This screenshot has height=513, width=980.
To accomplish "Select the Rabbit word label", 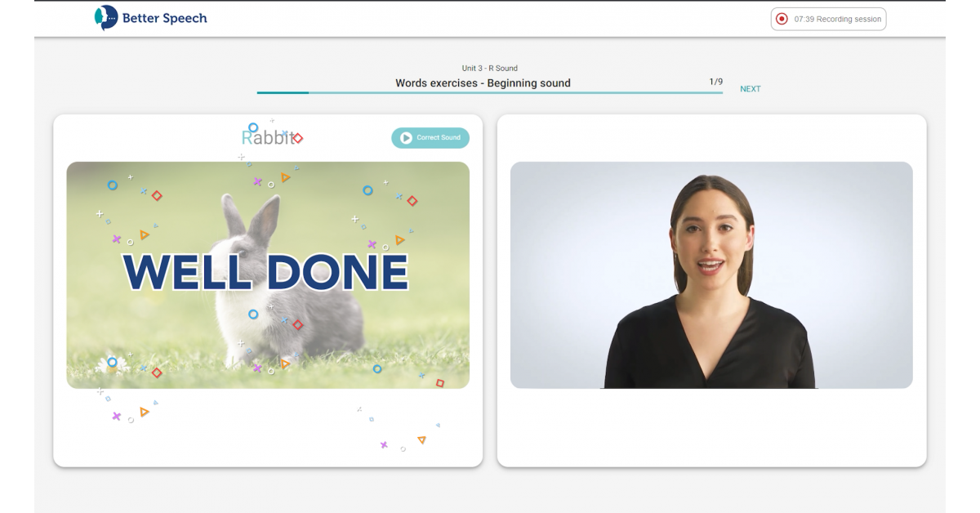I will coord(269,137).
